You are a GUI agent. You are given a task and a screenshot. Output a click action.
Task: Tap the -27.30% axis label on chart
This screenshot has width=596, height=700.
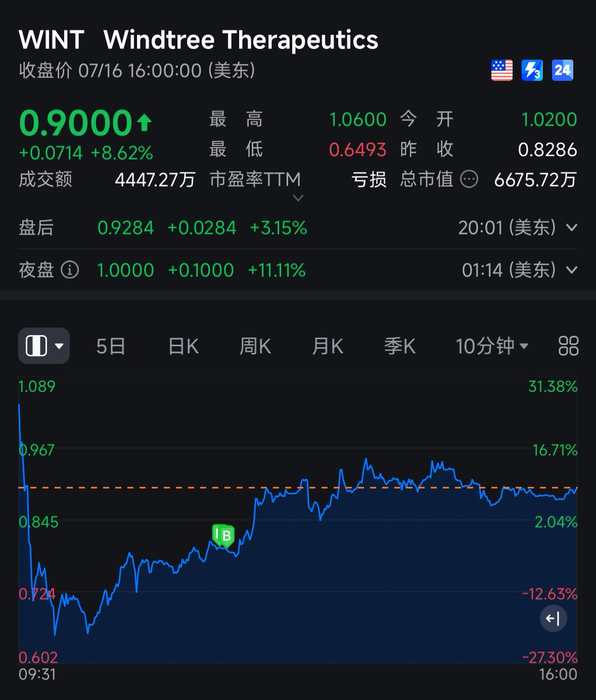tap(549, 657)
